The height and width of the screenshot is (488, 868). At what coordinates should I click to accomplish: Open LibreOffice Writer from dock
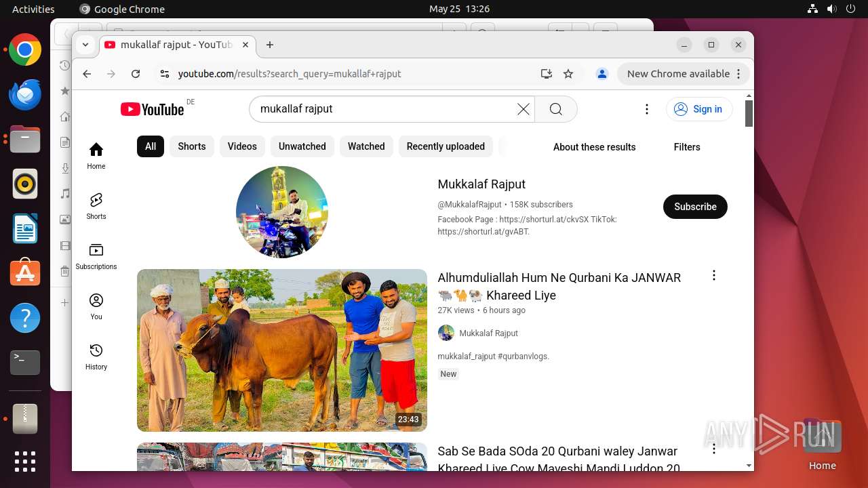pyautogui.click(x=25, y=228)
